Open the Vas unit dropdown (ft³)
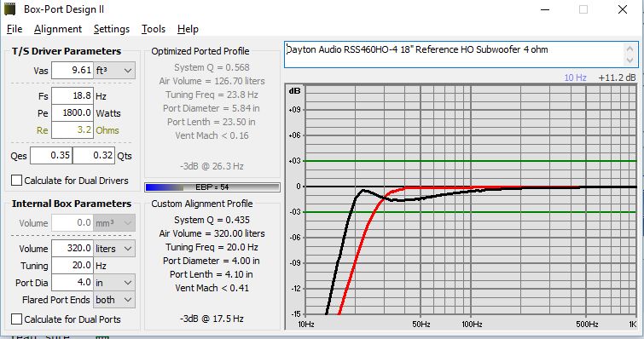The image size is (644, 339). tap(114, 71)
